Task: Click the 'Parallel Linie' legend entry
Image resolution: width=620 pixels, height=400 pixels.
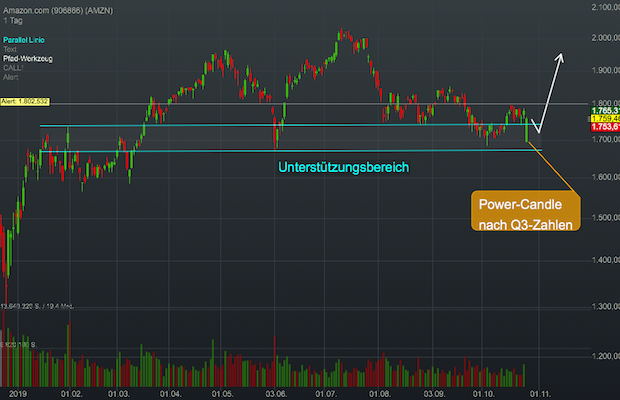Action: click(x=24, y=40)
